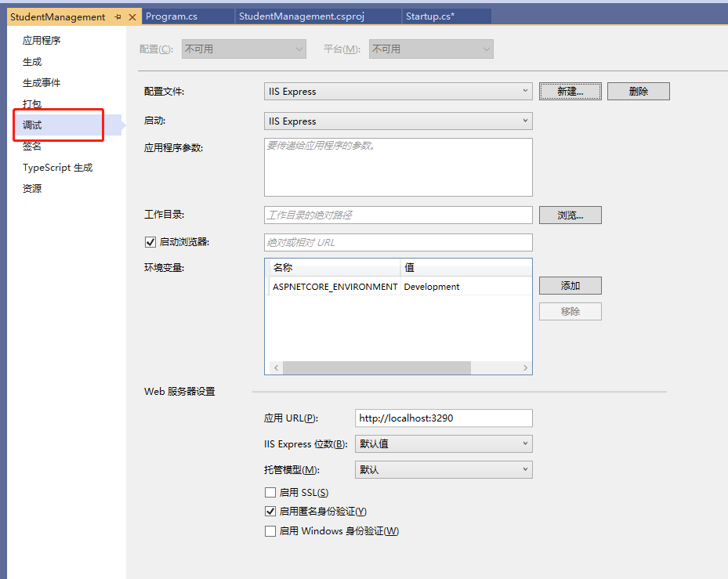Close the StudentManagement properties tab
This screenshot has width=728, height=579.
click(132, 17)
